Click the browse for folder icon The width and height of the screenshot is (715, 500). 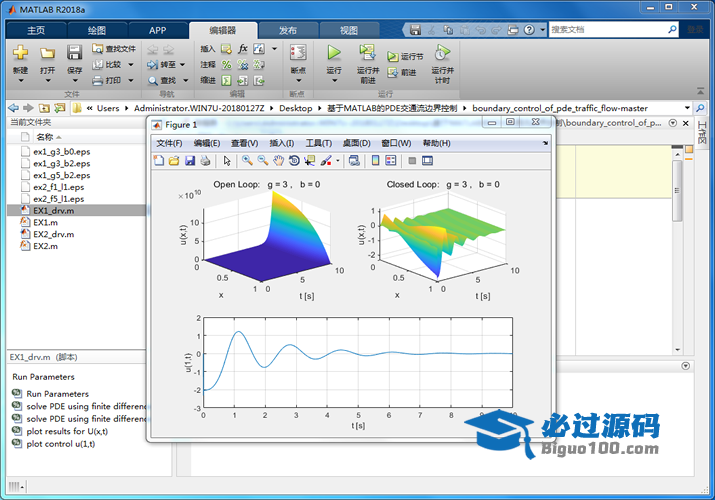(x=60, y=108)
